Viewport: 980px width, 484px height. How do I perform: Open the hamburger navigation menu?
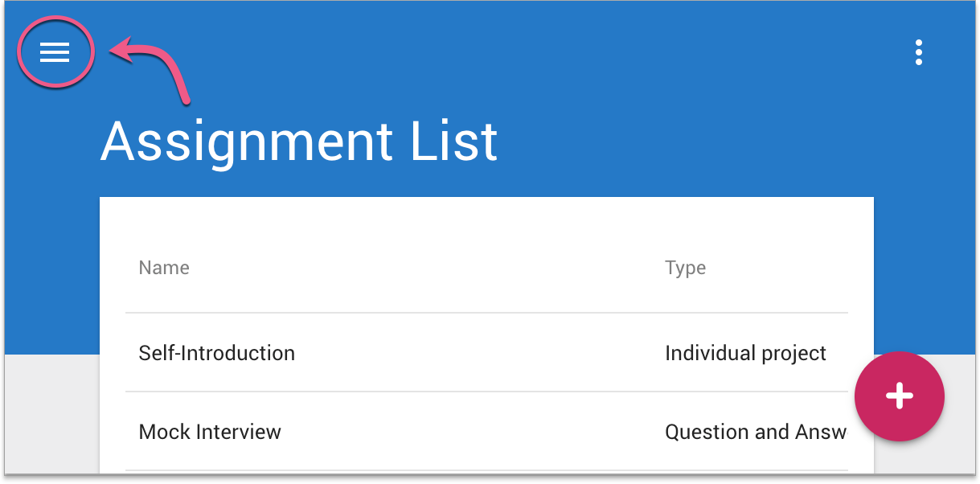click(55, 53)
